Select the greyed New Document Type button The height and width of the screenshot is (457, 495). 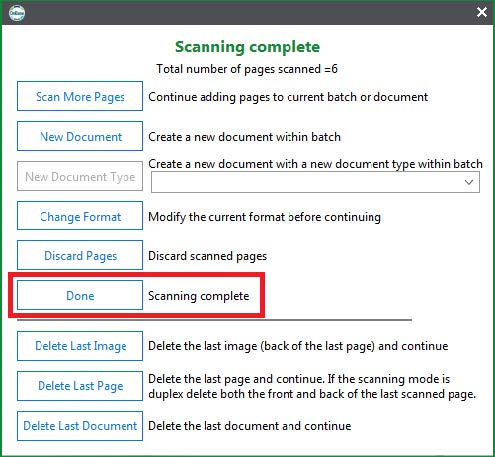(x=80, y=176)
